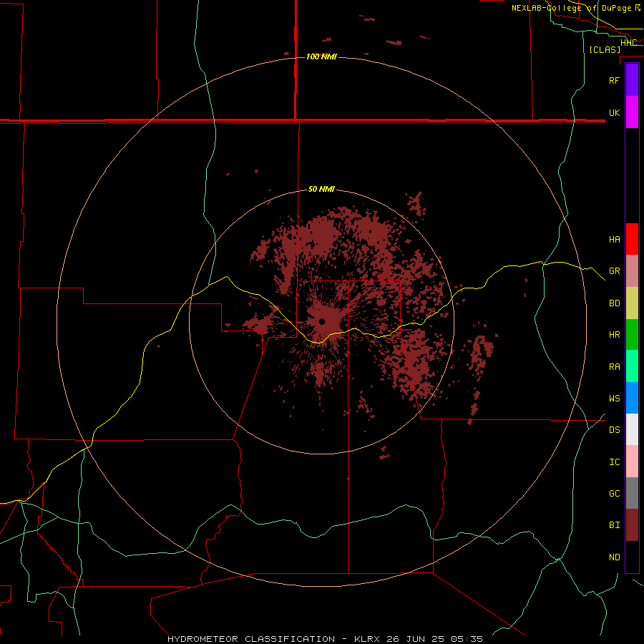Click the "IC" legend label
This screenshot has height=644, width=644.
[615, 462]
